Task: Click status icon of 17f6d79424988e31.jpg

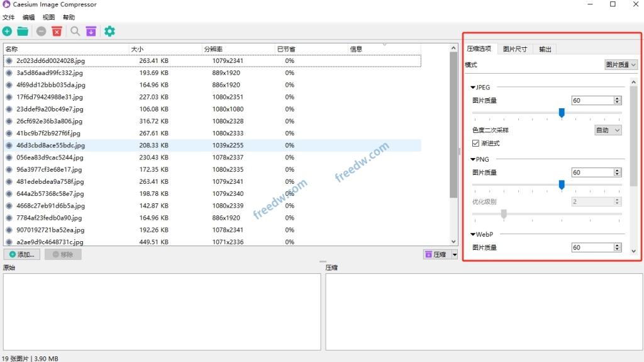Action: (x=9, y=97)
